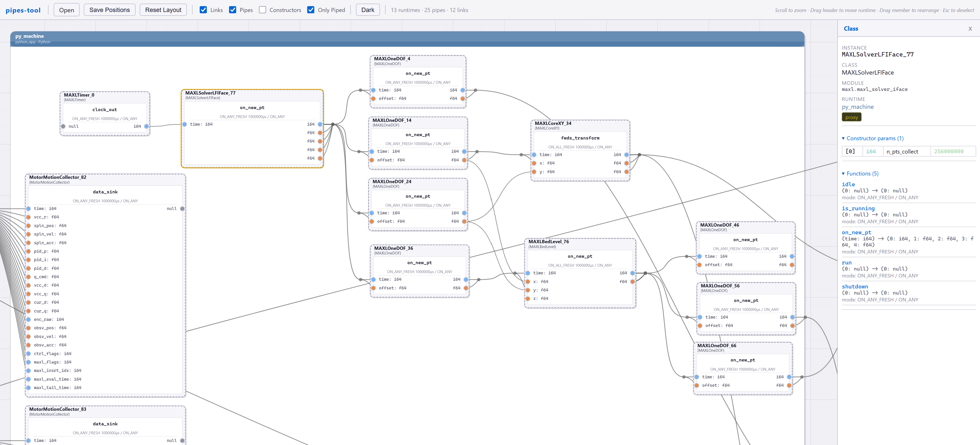Click MAXLBedLevel_76 orange z input port

528,299
